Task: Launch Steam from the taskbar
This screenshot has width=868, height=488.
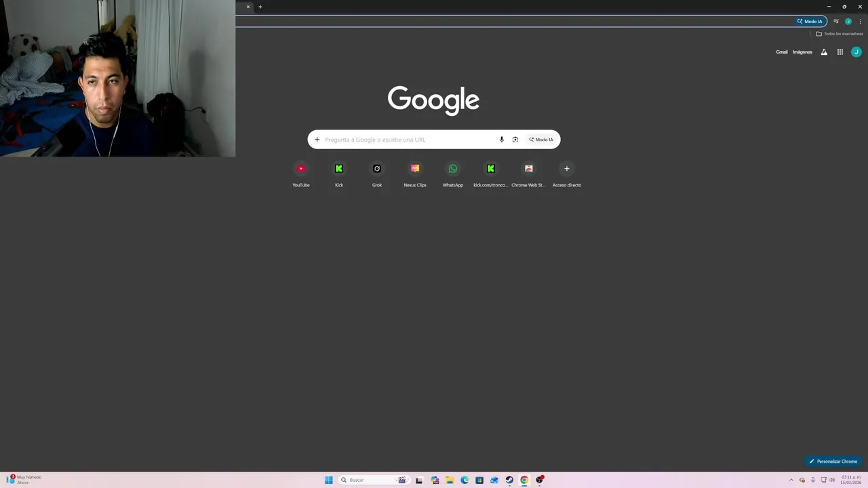Action: [x=509, y=480]
